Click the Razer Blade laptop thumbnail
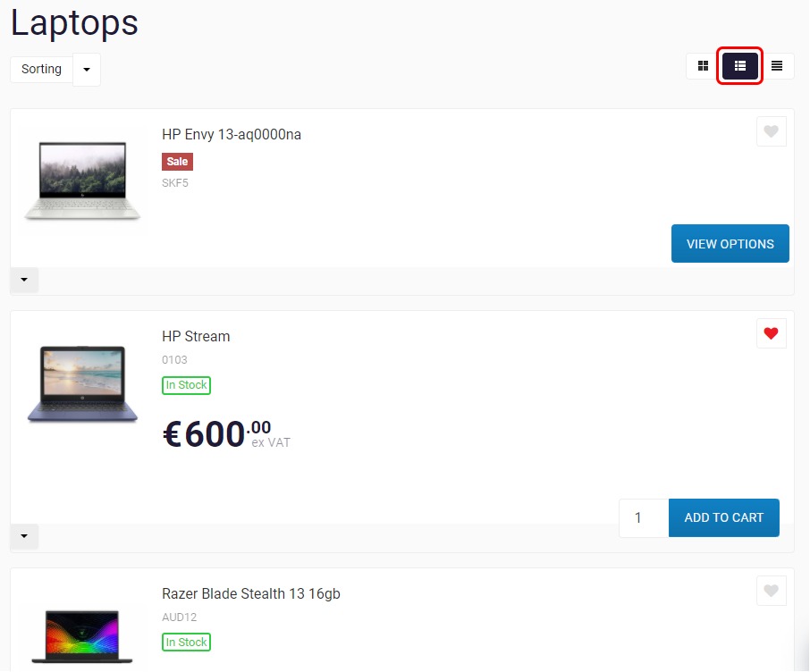The width and height of the screenshot is (810, 672). point(82,636)
